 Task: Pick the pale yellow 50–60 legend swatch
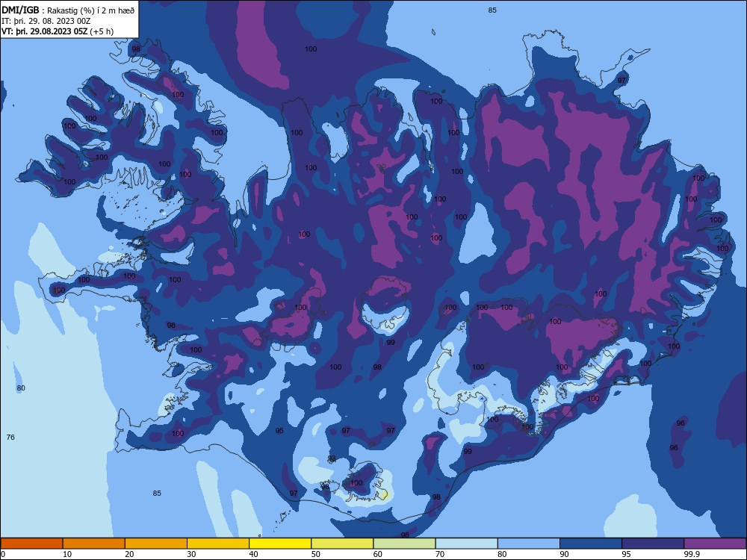342,544
